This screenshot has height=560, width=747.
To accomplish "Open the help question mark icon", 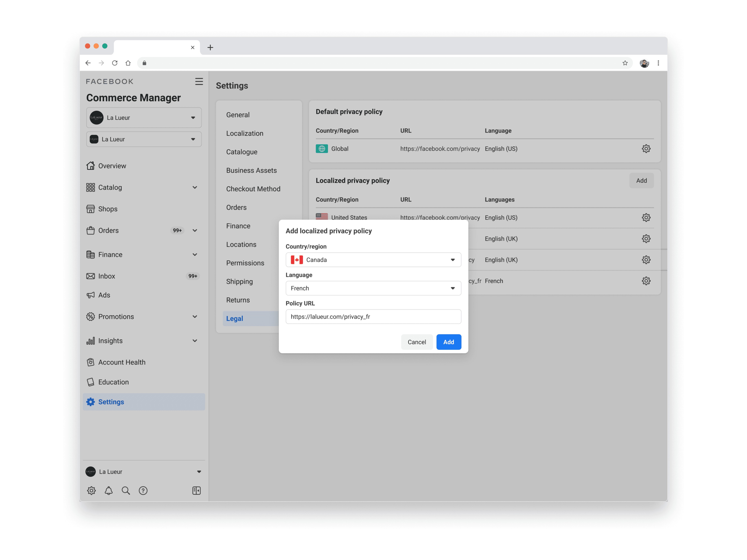I will (143, 491).
